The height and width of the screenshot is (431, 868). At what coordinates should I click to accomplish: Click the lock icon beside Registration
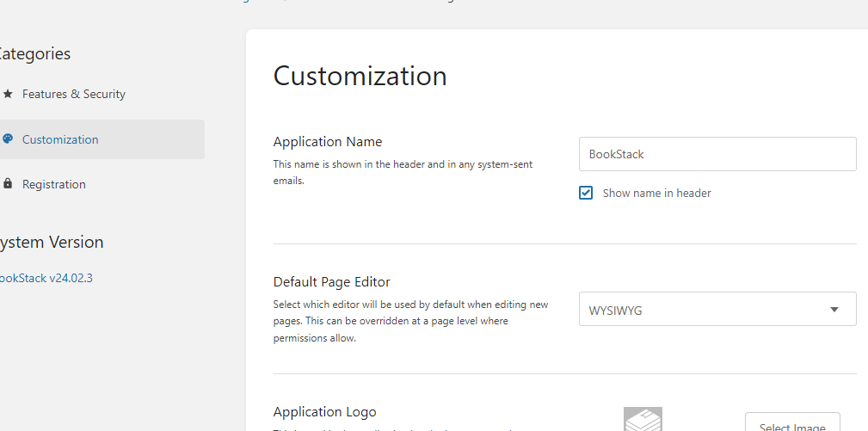pyautogui.click(x=7, y=184)
